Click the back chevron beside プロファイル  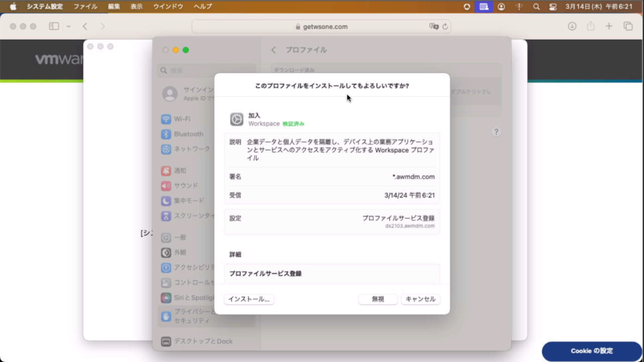click(274, 50)
